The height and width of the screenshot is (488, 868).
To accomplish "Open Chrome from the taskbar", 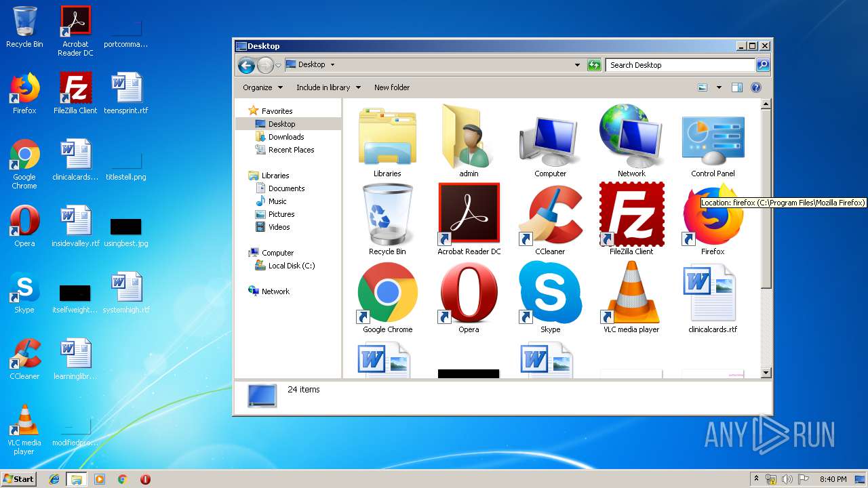I will [123, 479].
